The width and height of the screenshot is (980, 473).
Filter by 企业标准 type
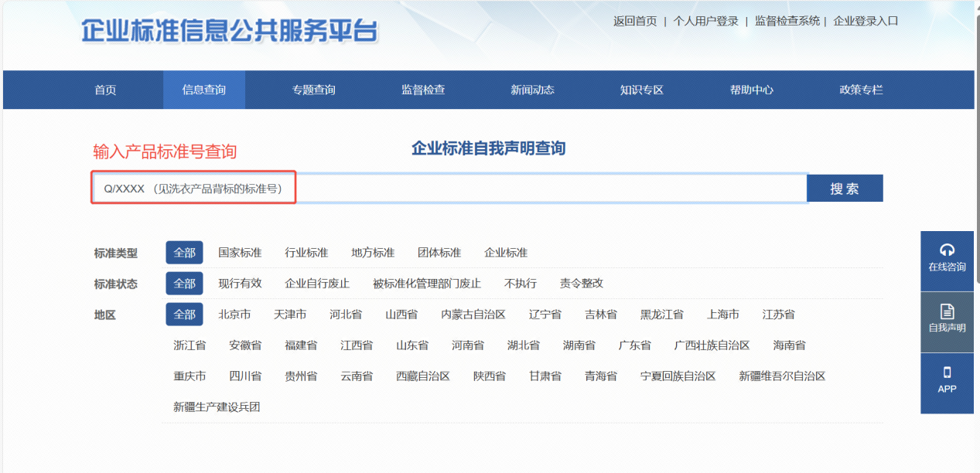pos(506,253)
